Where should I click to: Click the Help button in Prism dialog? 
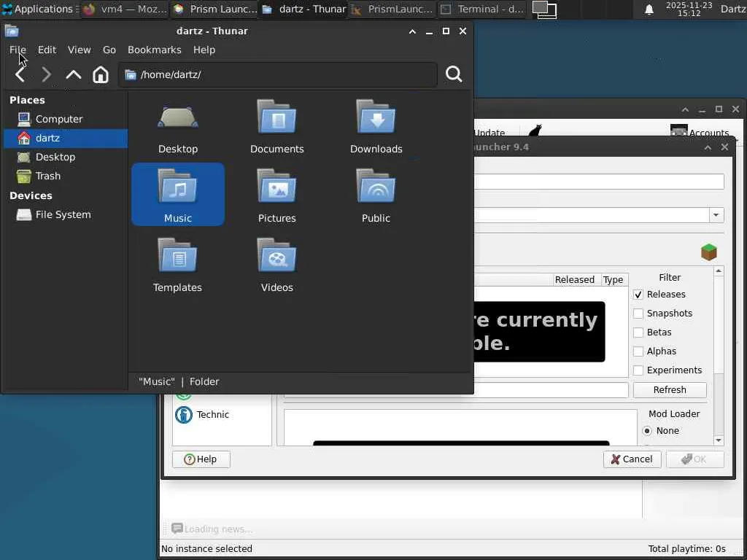pos(201,459)
